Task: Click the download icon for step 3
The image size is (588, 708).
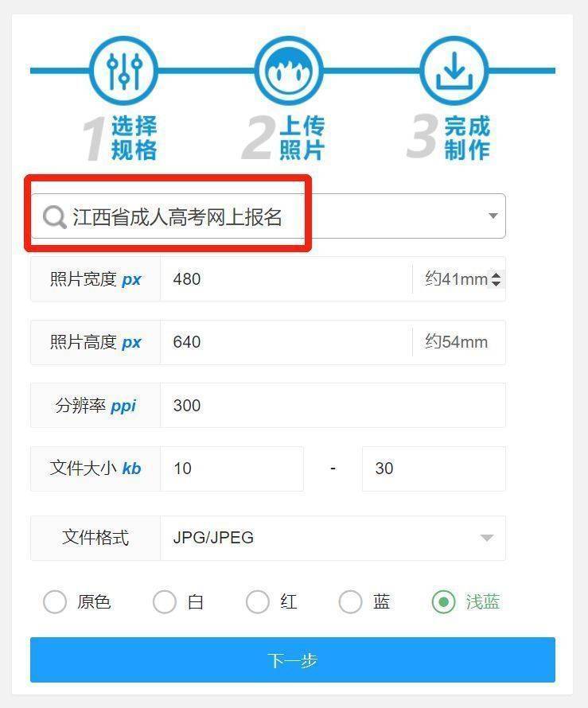Action: click(x=454, y=71)
